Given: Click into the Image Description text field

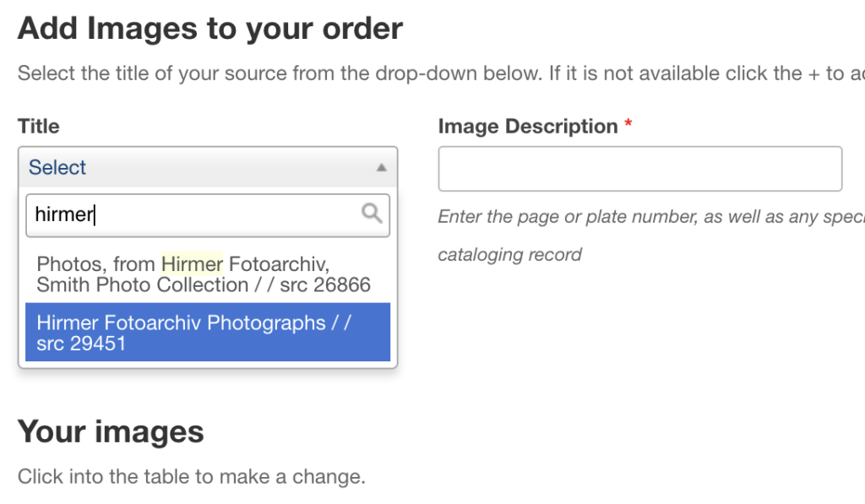Looking at the screenshot, I should [640, 169].
